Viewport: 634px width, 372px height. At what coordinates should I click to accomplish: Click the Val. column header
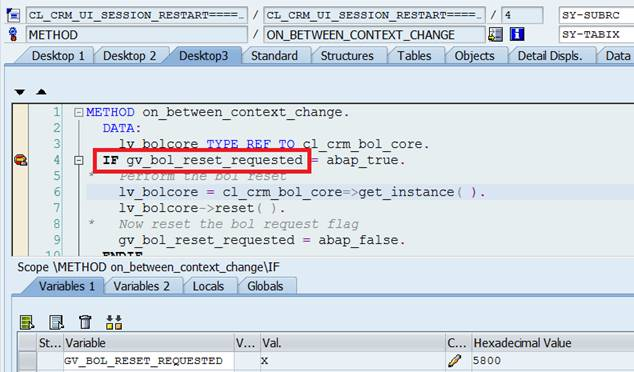352,343
